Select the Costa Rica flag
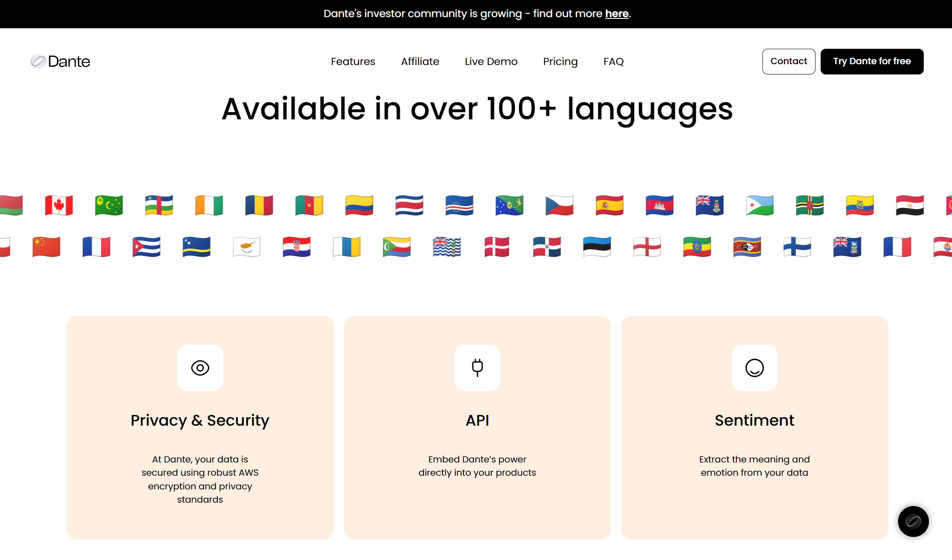This screenshot has height=560, width=952. (x=409, y=205)
